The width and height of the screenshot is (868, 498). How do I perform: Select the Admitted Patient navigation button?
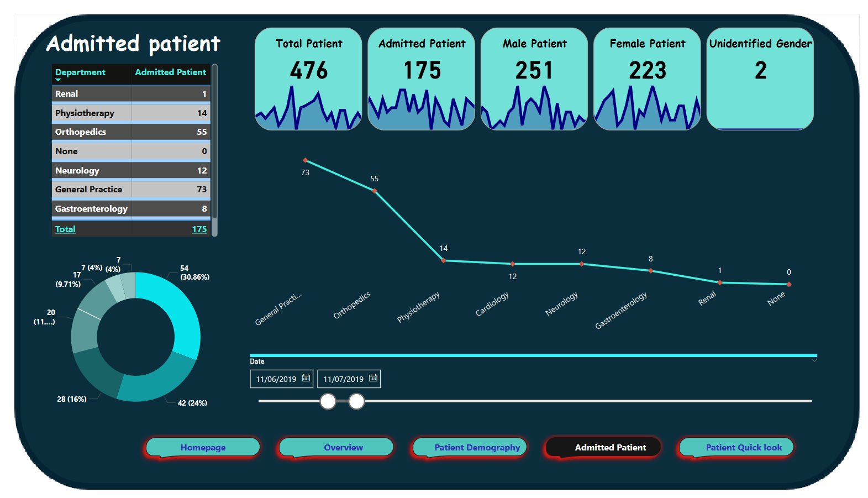(603, 447)
